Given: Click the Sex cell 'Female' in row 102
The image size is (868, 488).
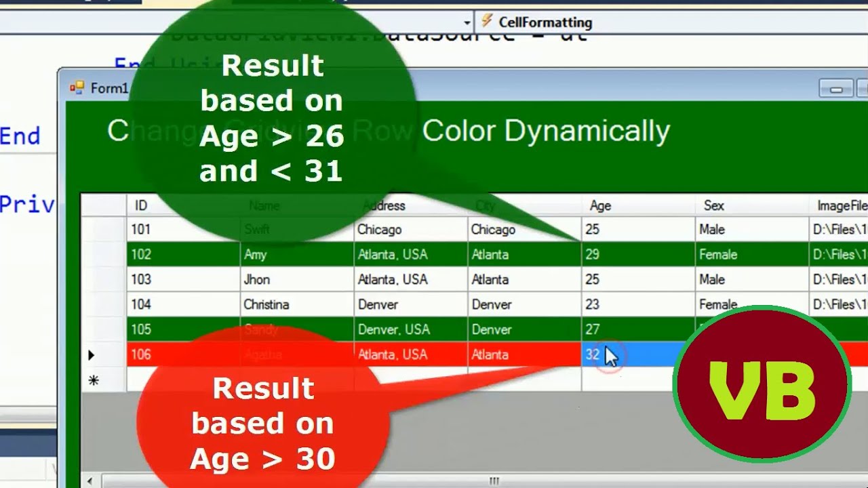Looking at the screenshot, I should (x=752, y=255).
